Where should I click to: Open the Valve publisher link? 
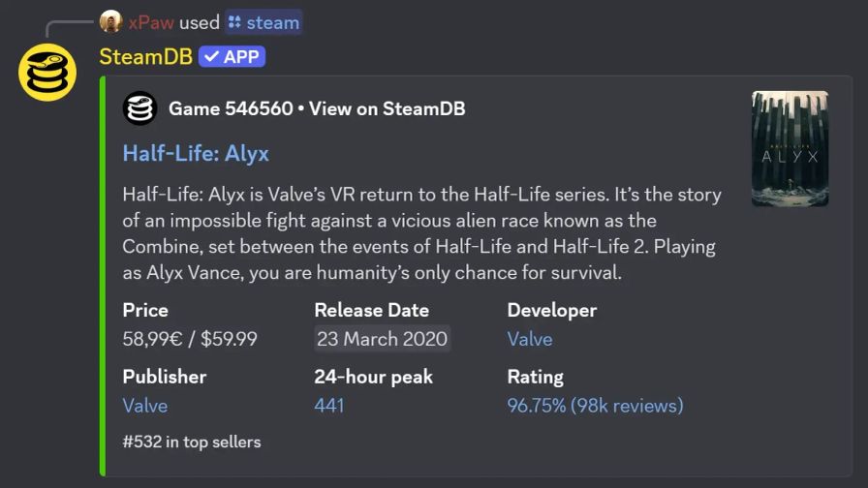[x=145, y=406]
